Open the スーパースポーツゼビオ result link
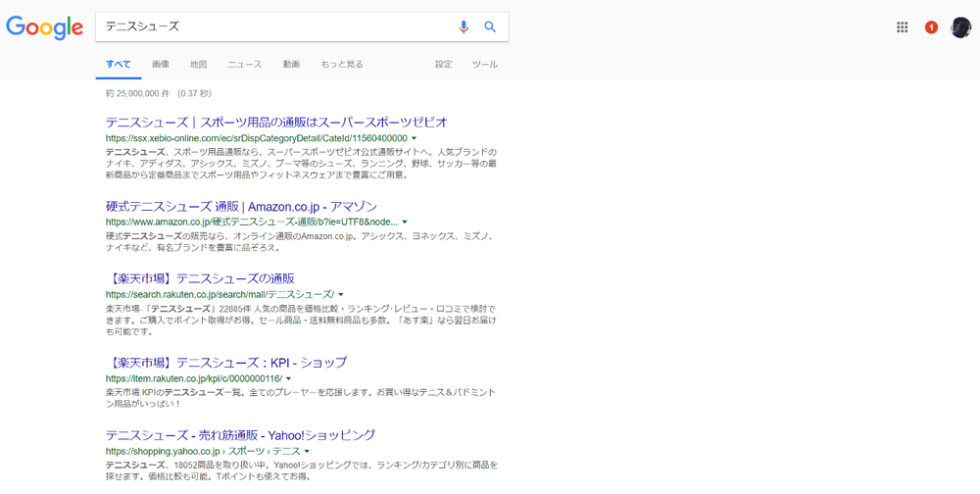980x494 pixels. (x=276, y=123)
